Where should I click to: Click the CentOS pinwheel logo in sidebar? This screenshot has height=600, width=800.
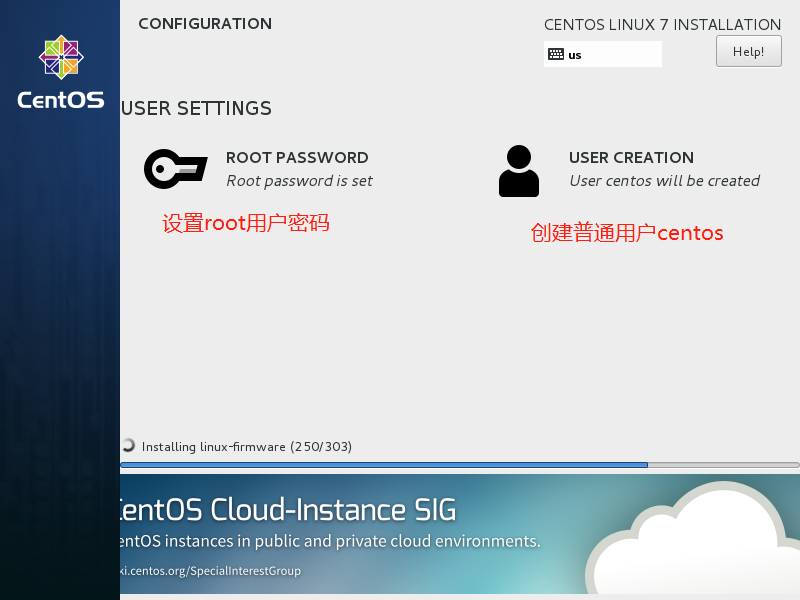point(61,58)
